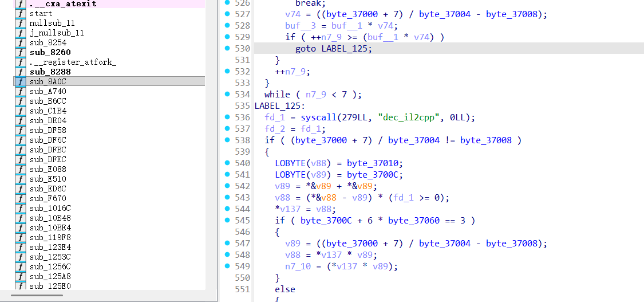
Task: Click byte_37060 on line 545
Action: pyautogui.click(x=414, y=220)
